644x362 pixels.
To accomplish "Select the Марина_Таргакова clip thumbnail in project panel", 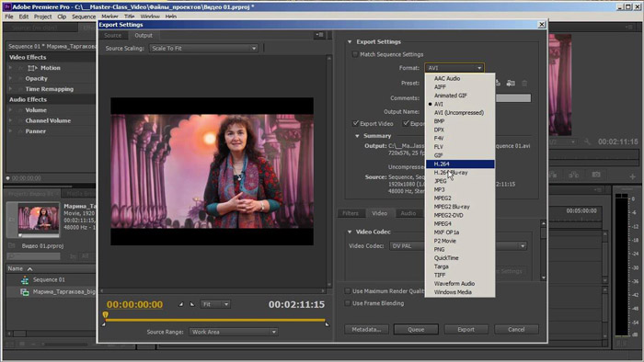I will point(39,220).
